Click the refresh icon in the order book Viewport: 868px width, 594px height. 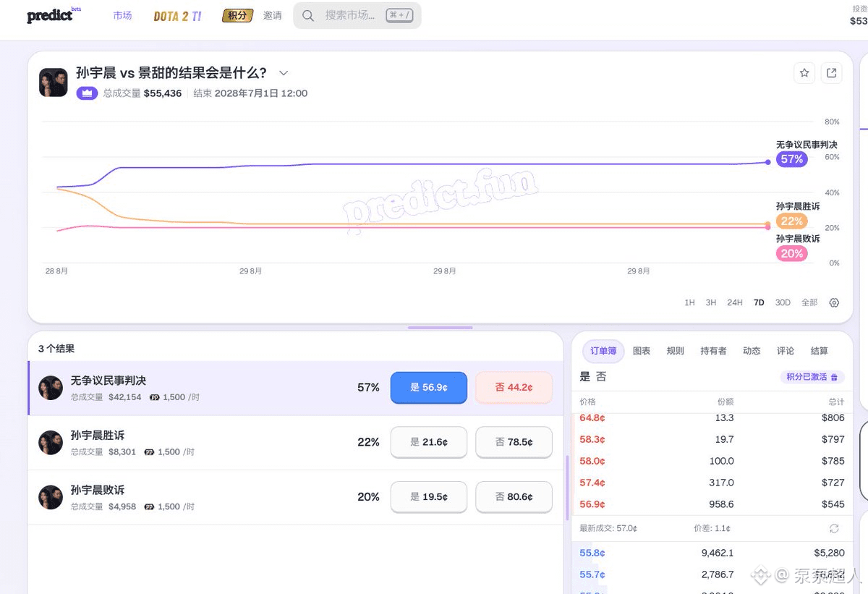(x=834, y=529)
